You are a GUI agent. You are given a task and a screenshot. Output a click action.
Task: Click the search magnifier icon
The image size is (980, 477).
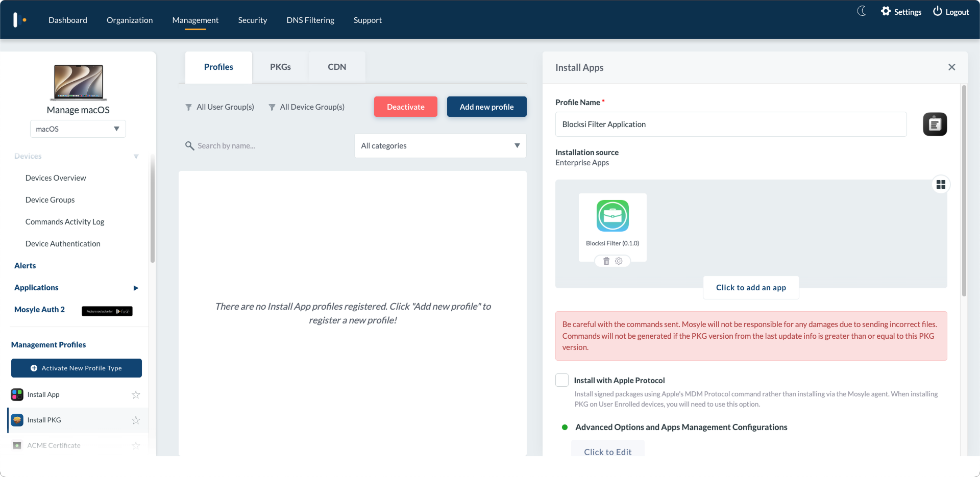pos(189,146)
